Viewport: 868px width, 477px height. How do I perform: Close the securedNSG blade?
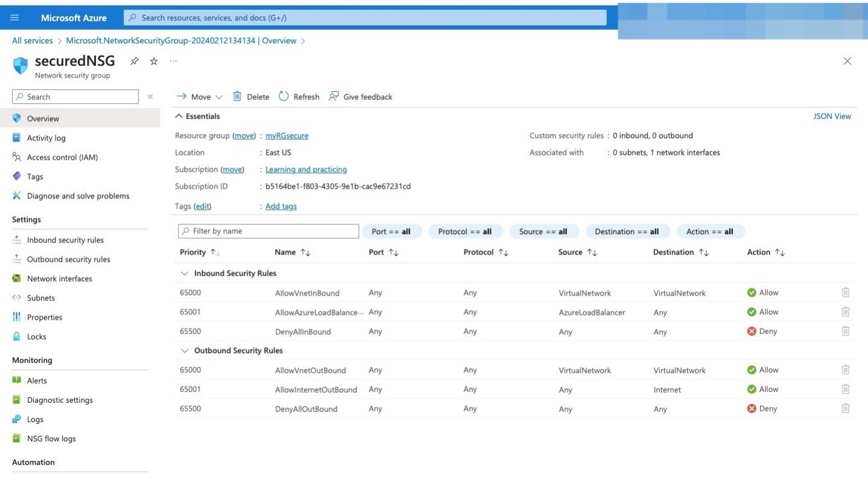point(847,61)
